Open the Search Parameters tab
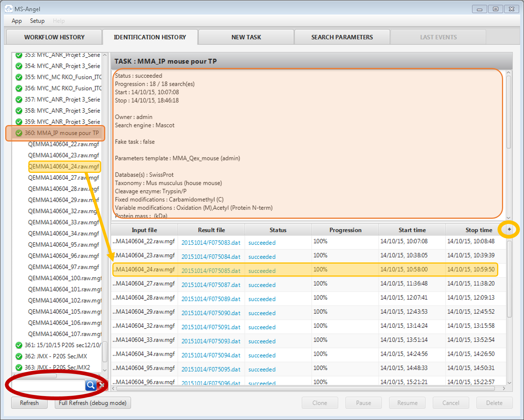This screenshot has width=524, height=420. (x=342, y=37)
